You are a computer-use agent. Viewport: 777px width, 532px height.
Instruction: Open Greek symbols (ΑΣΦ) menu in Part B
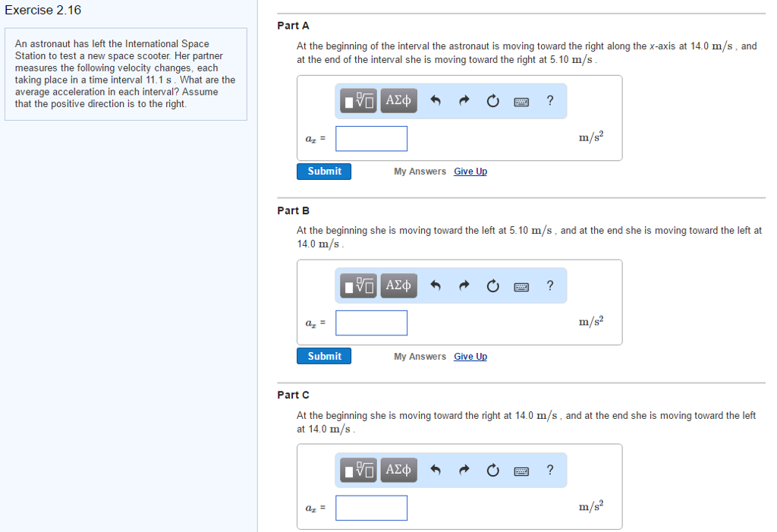(x=398, y=286)
